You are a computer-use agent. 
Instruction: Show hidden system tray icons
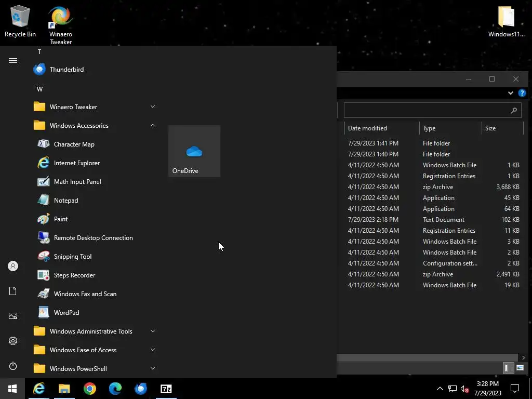coord(440,389)
